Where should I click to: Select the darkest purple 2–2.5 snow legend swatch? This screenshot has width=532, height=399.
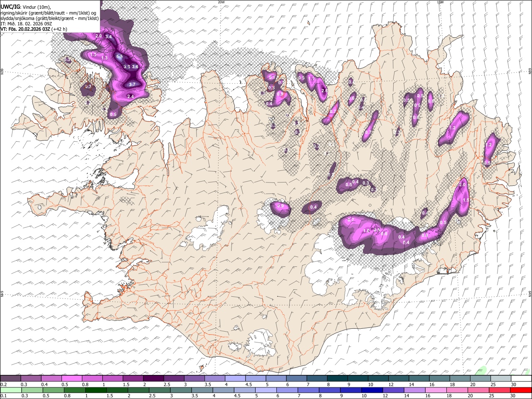(153, 379)
